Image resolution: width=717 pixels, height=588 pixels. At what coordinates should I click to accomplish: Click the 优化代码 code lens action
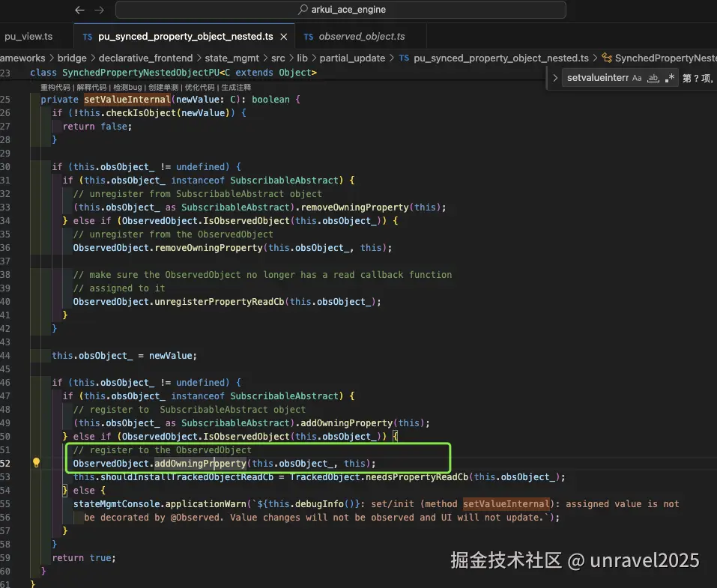point(199,88)
